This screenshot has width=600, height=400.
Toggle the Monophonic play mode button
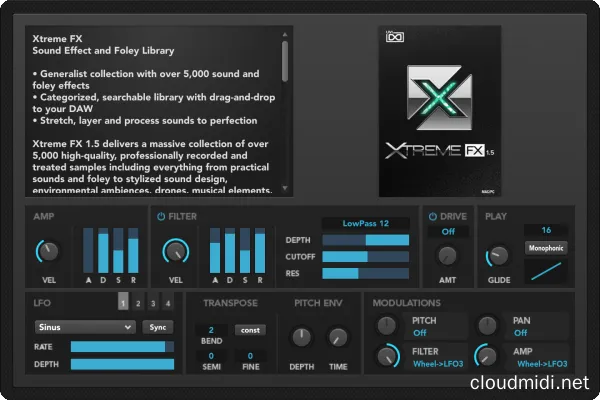[x=546, y=248]
